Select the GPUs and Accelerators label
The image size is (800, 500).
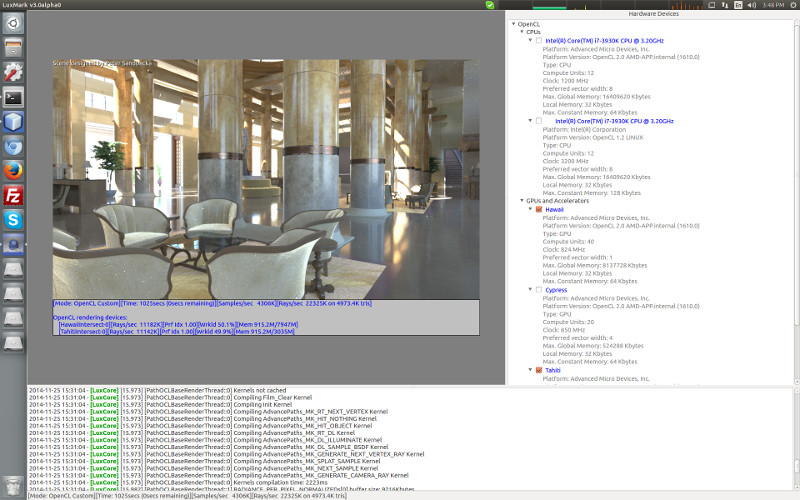point(558,201)
